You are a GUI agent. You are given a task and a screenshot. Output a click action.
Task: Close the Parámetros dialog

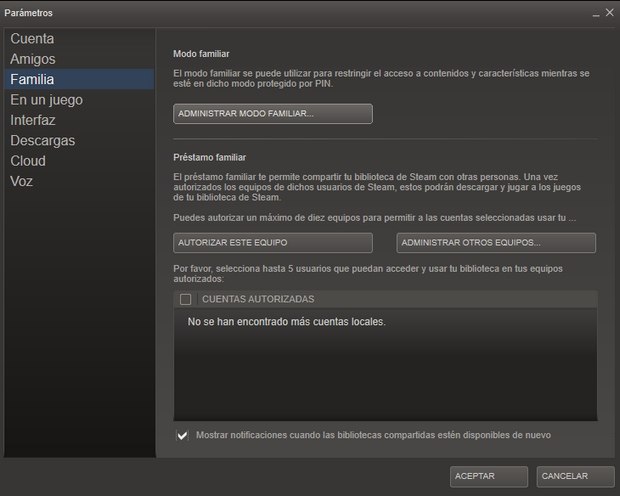click(609, 13)
